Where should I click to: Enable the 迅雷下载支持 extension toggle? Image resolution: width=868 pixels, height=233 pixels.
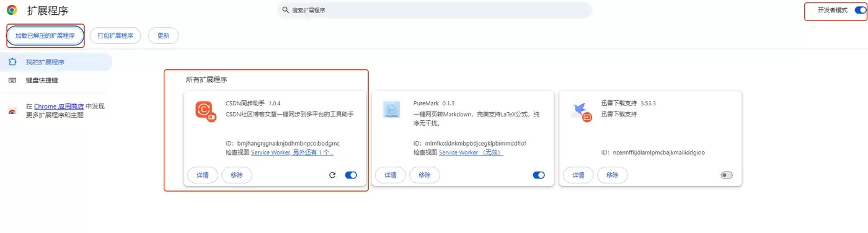[727, 175]
